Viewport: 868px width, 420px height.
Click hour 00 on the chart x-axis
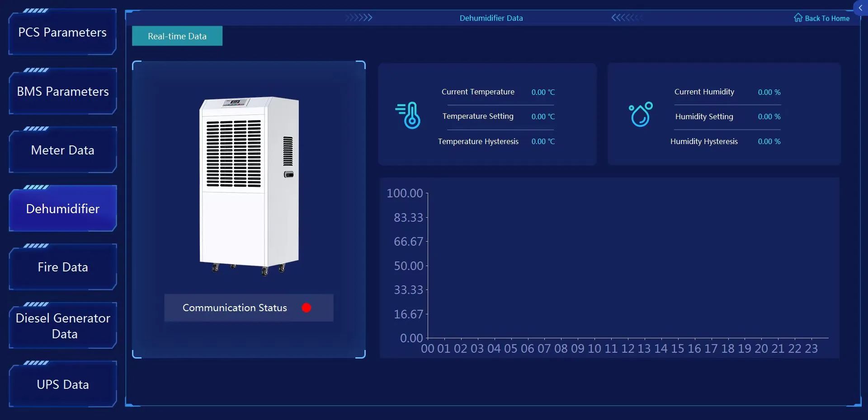(427, 349)
